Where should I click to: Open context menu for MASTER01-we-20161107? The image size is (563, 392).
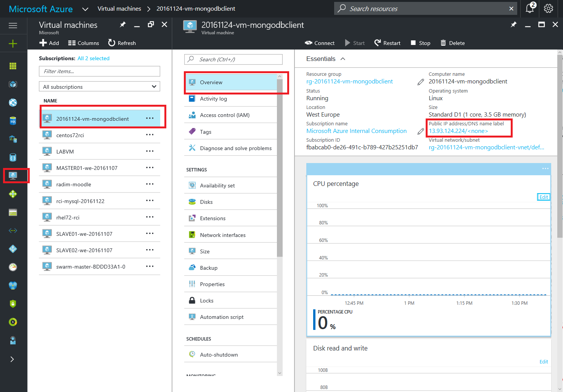(150, 168)
